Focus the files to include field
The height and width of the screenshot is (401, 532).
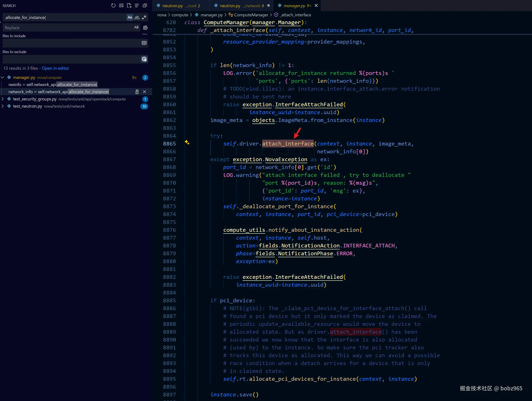pyautogui.click(x=72, y=43)
